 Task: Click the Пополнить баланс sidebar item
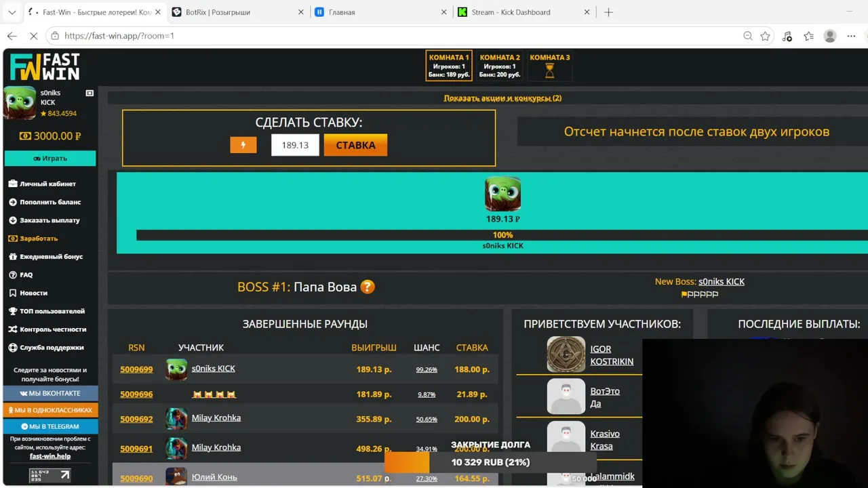[50, 202]
